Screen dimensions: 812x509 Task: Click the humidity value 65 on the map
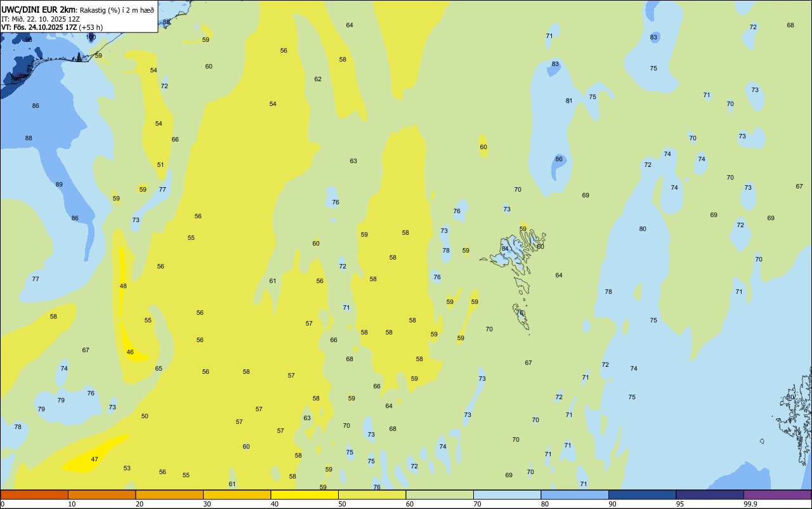pyautogui.click(x=159, y=369)
